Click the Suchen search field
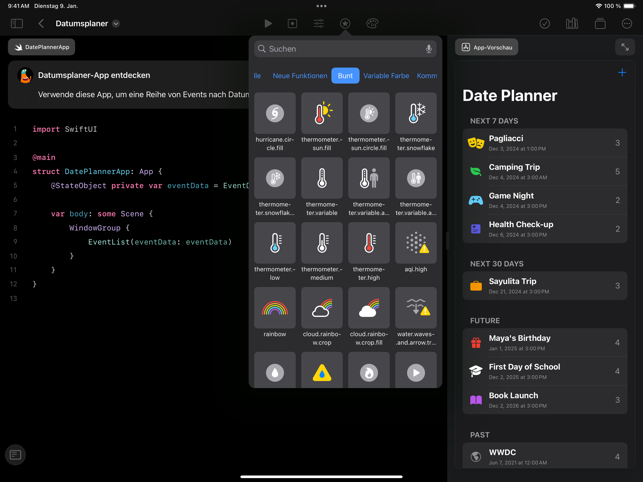Image resolution: width=643 pixels, height=482 pixels. click(x=345, y=49)
